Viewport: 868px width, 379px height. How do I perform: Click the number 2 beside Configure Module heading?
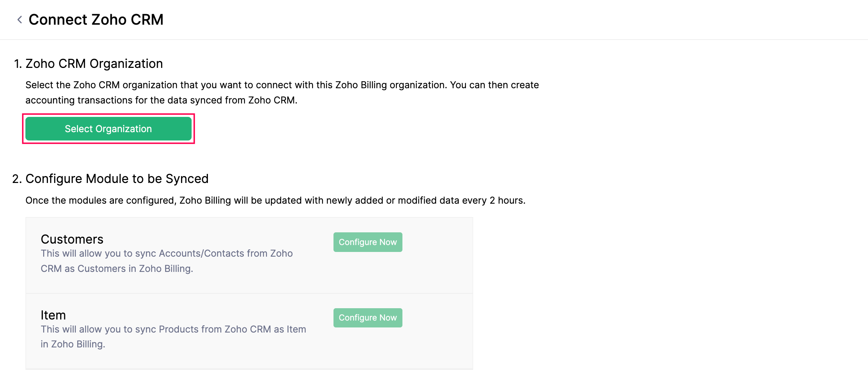16,179
